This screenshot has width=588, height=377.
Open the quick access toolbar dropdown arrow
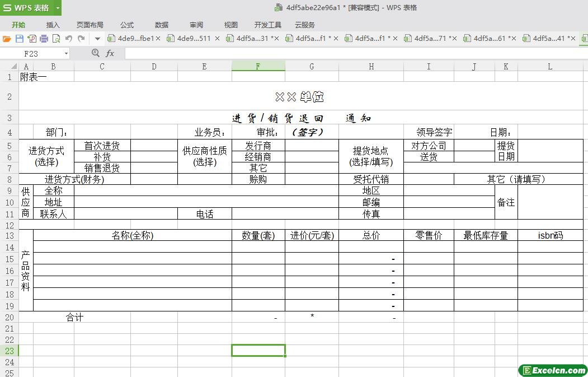pos(97,38)
